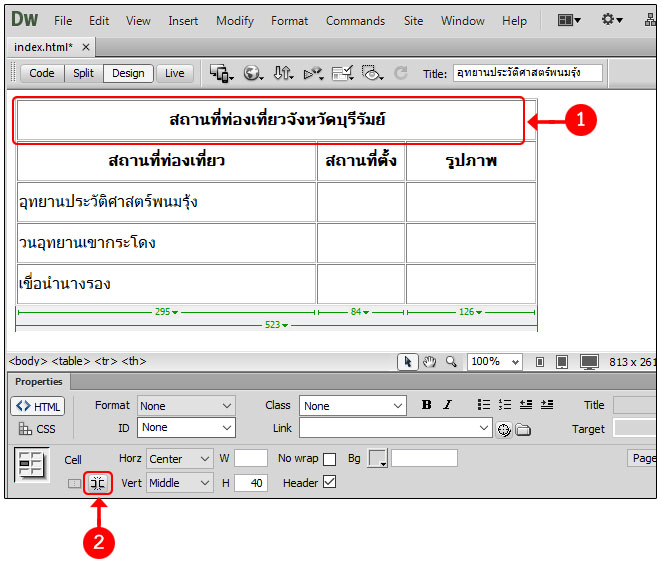
Task: Apply bold formatting with the B icon
Action: [x=427, y=405]
